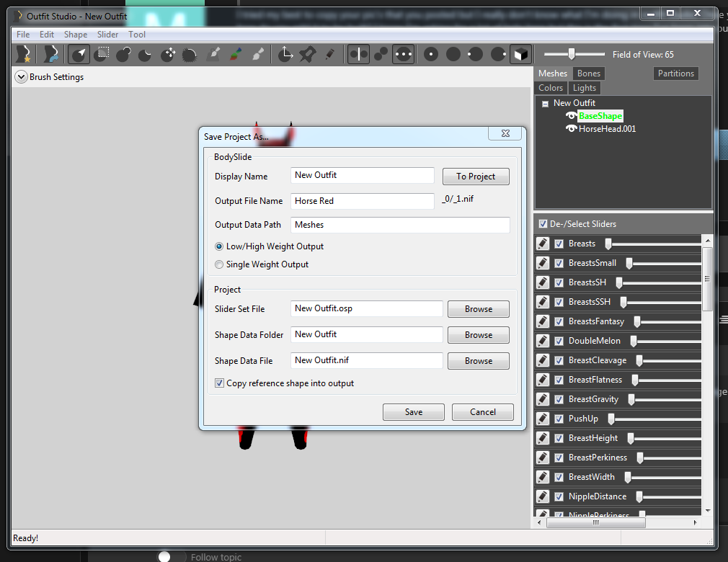
Task: Click Browse next to Shape Data Folder
Action: pyautogui.click(x=478, y=335)
